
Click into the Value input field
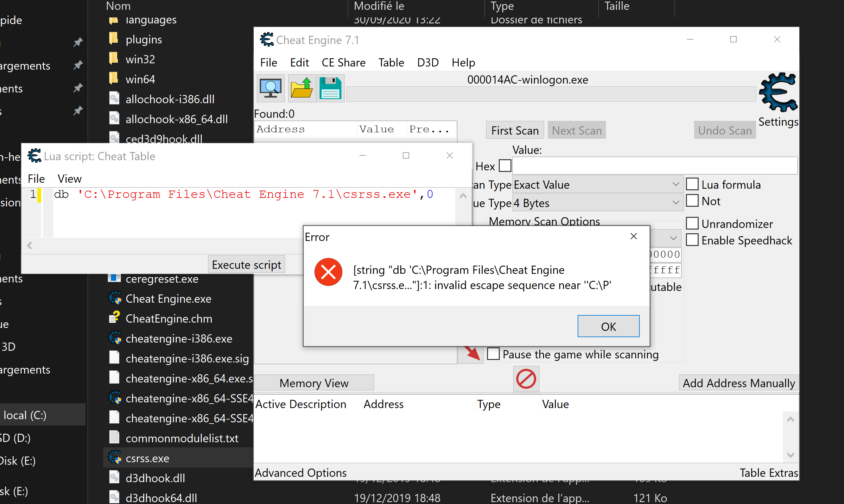(654, 166)
